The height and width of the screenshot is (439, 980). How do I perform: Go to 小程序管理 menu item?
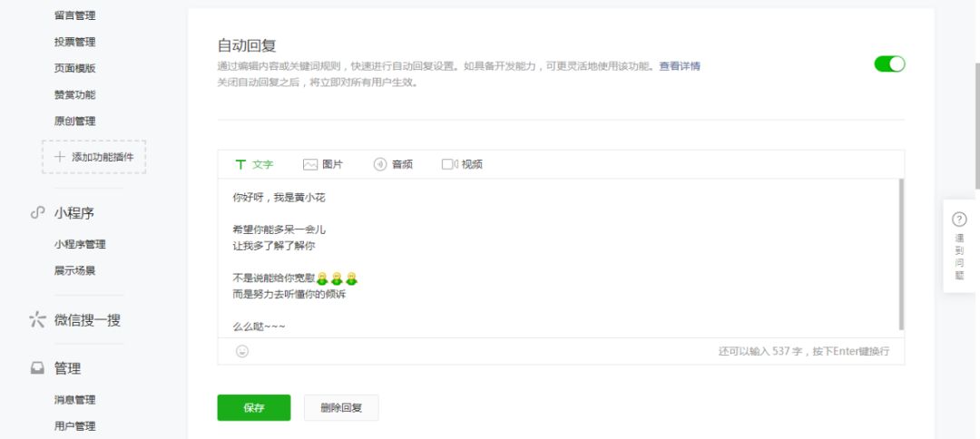[x=80, y=244]
